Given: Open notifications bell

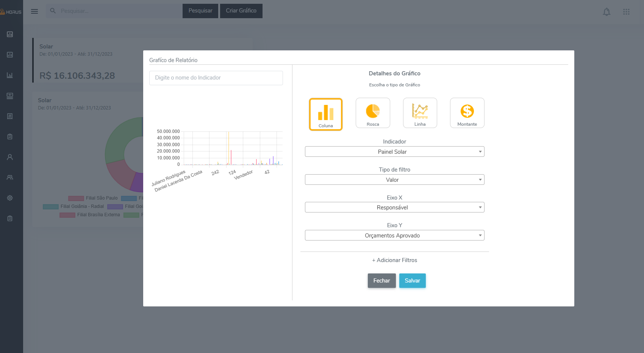Looking at the screenshot, I should coord(606,12).
